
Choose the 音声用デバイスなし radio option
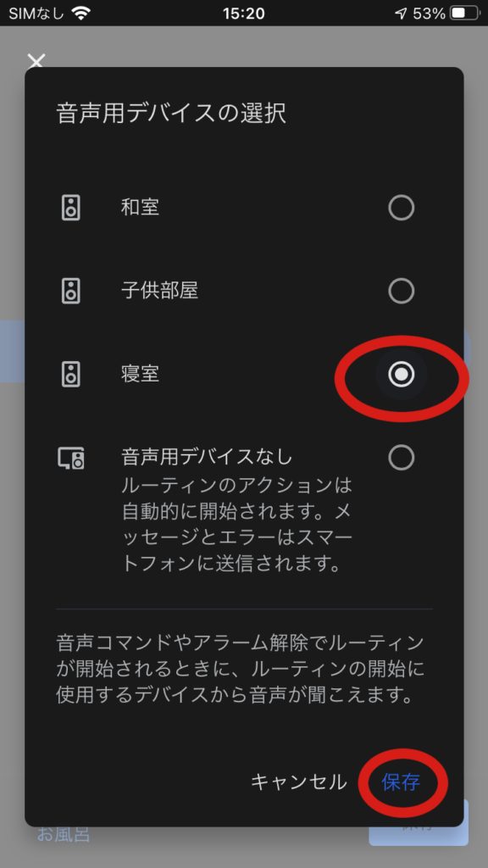tap(401, 458)
